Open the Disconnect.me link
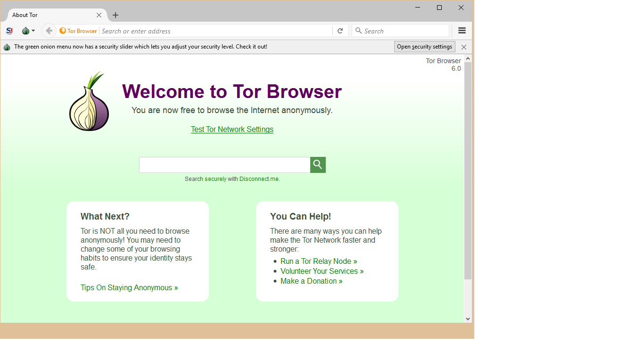The width and height of the screenshot is (644, 343). [x=259, y=179]
